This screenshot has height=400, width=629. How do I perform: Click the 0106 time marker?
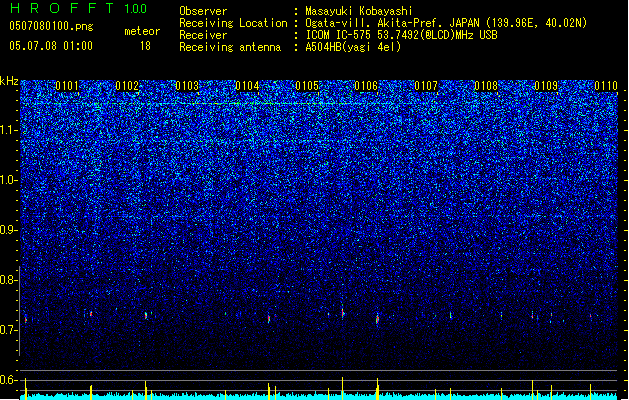coord(367,86)
